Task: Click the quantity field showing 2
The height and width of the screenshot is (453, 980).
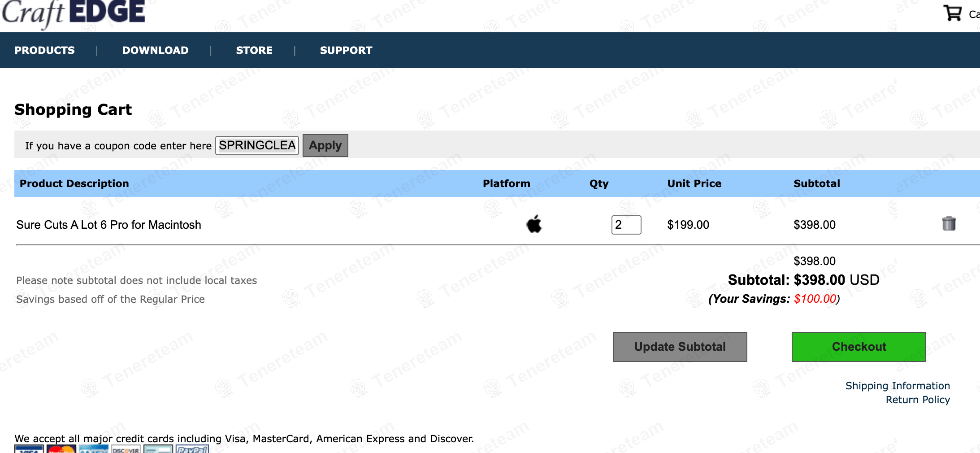Action: click(626, 225)
